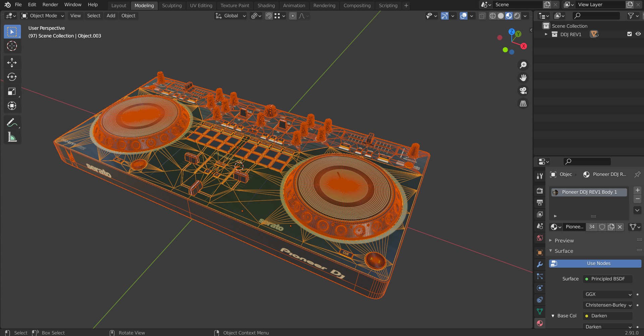Switch to Sculpting workspace tab
The height and width of the screenshot is (336, 644).
point(172,6)
